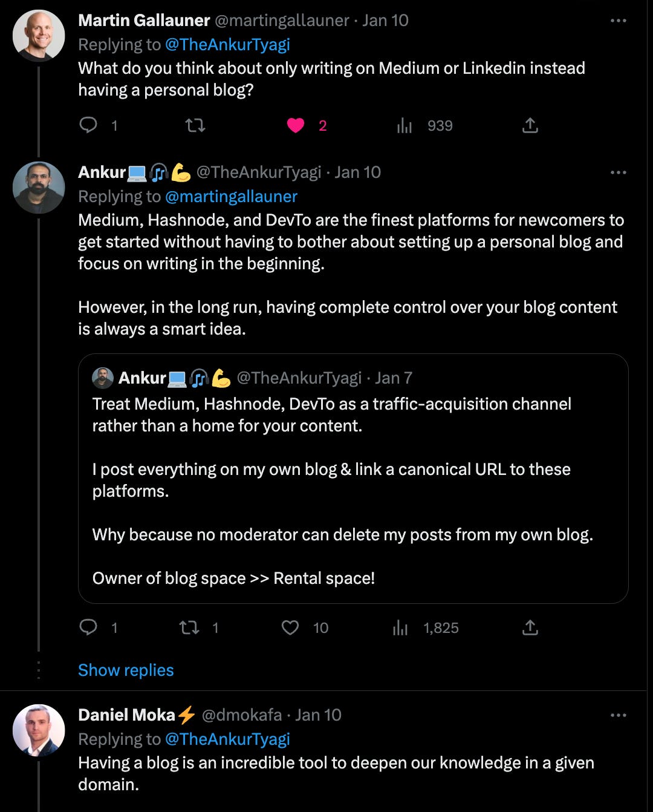The height and width of the screenshot is (812, 653).
Task: Open Martin Gallauner's profile picture
Action: coord(39,36)
